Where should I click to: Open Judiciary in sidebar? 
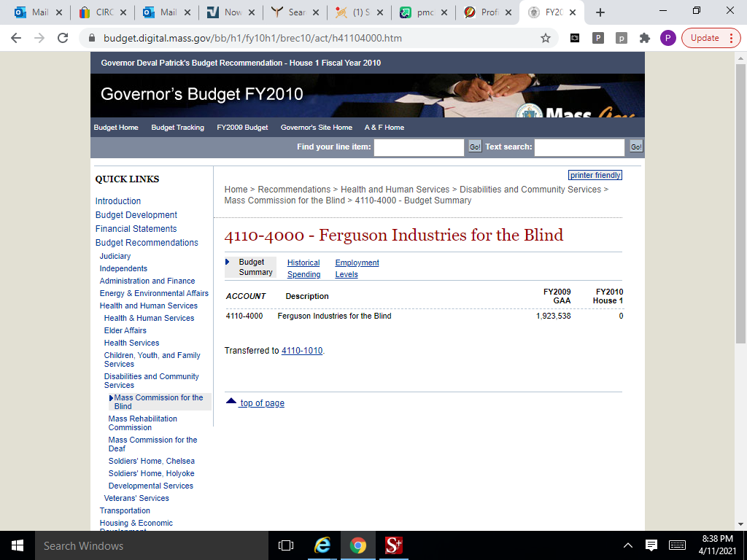[115, 256]
